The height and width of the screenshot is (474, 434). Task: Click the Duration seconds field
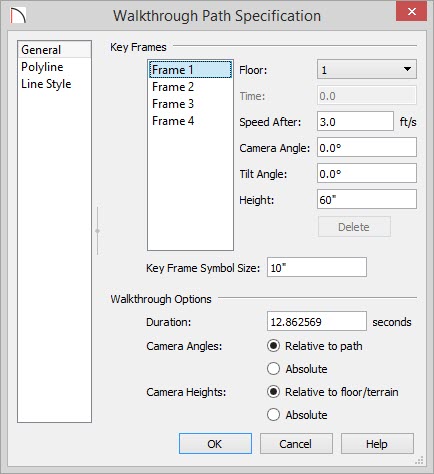pyautogui.click(x=317, y=321)
